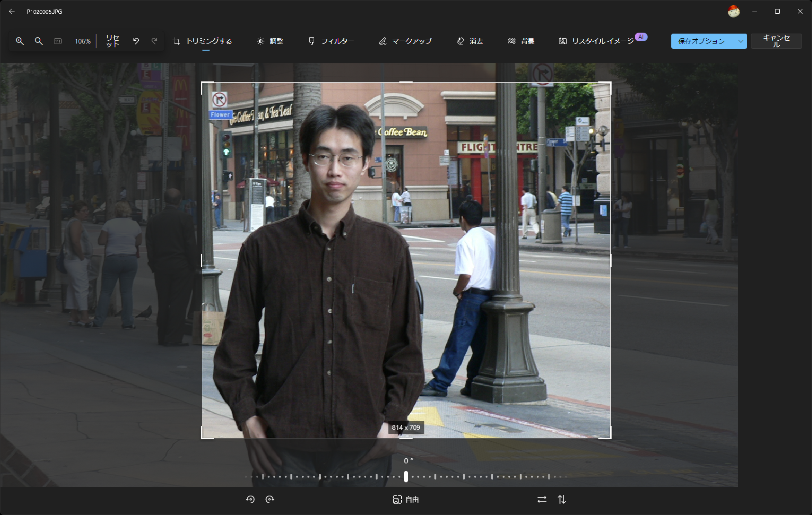Click the top-right crop corner handle
Screen dimensions: 812x515
point(610,83)
